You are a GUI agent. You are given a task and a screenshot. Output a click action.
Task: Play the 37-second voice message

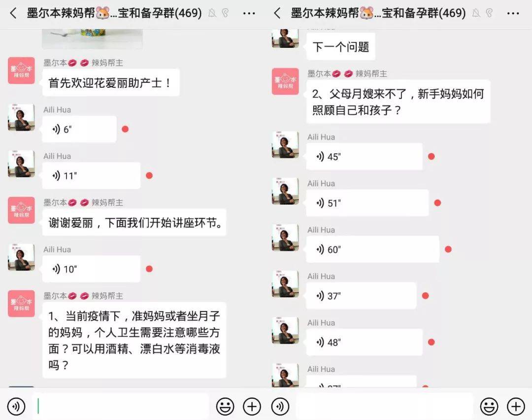(361, 296)
